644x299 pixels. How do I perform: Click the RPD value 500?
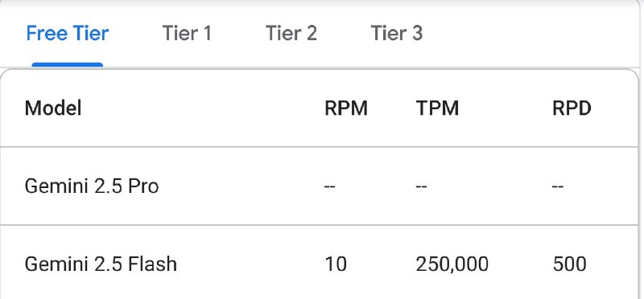point(569,264)
